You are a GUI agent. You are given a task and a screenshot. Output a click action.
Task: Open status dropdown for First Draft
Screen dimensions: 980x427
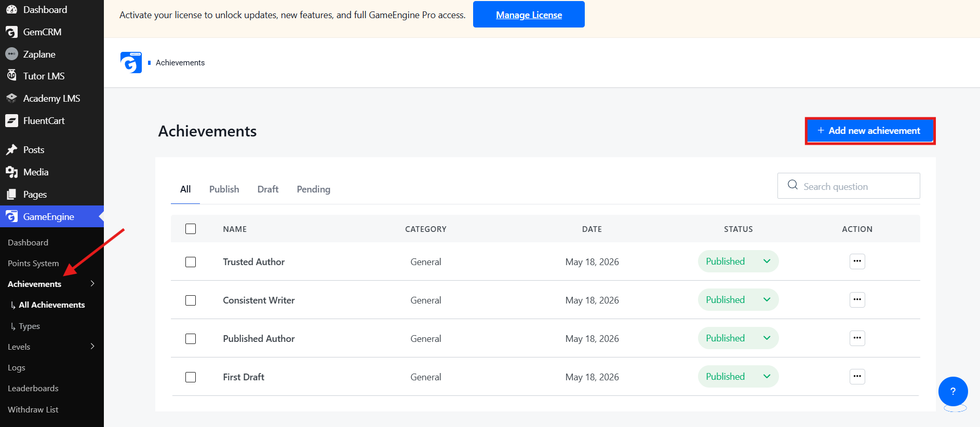click(738, 377)
